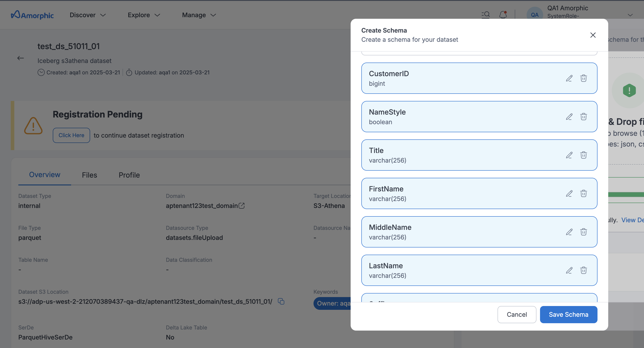This screenshot has height=348, width=644.
Task: Open the global search icon
Action: pos(485,15)
